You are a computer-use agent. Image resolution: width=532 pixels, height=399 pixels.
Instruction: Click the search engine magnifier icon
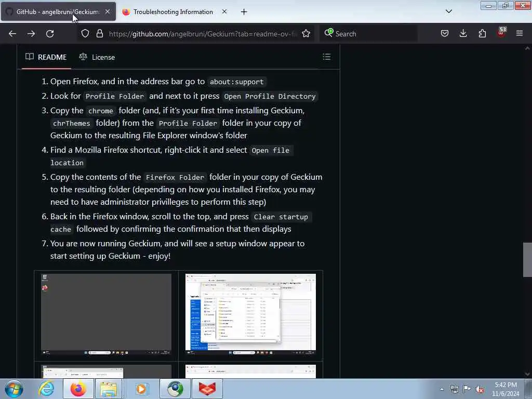tap(328, 33)
